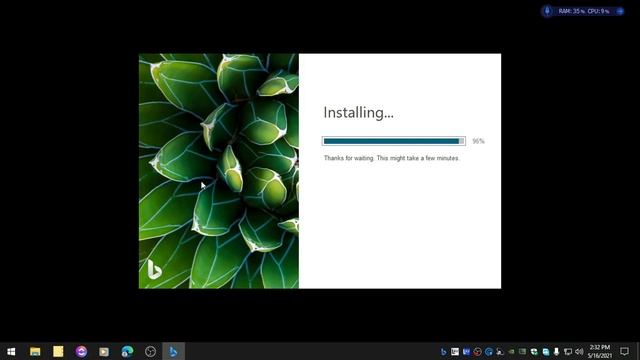This screenshot has height=360, width=640.
Task: Click the 'RAM: 35 % CPU: 9 %' readout
Action: click(x=584, y=11)
